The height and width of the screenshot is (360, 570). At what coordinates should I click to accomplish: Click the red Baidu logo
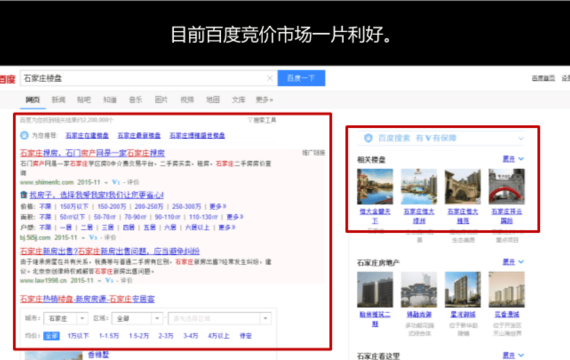pyautogui.click(x=7, y=79)
